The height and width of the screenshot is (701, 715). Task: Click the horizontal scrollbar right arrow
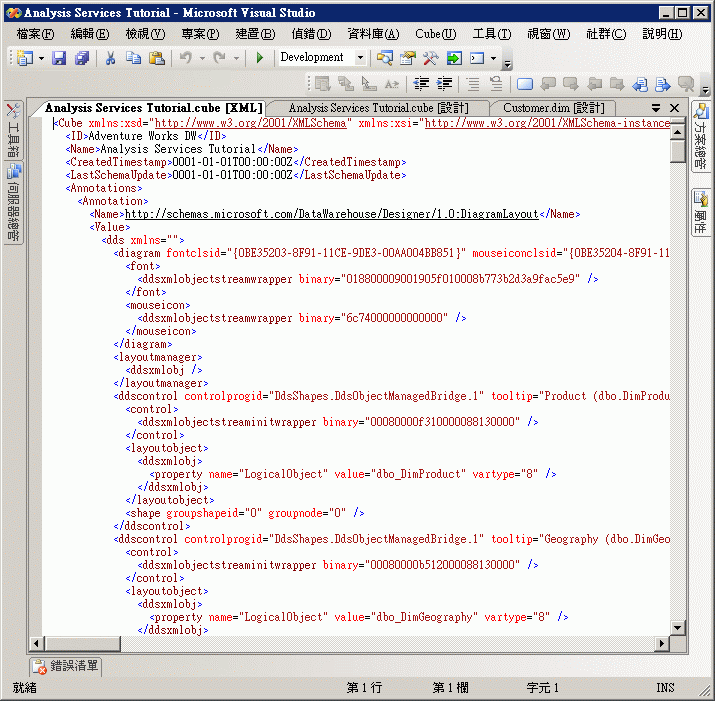pos(662,644)
